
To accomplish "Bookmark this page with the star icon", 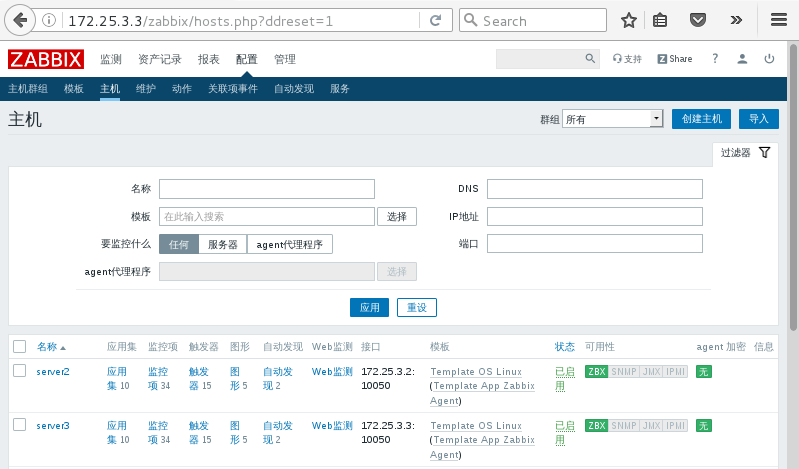I will point(629,20).
